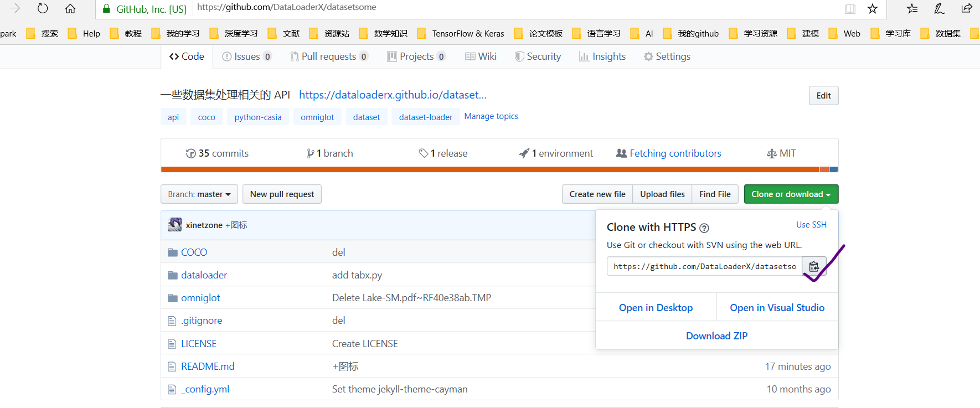Click the omniglot folder icon
980x408 pixels.
pos(173,298)
